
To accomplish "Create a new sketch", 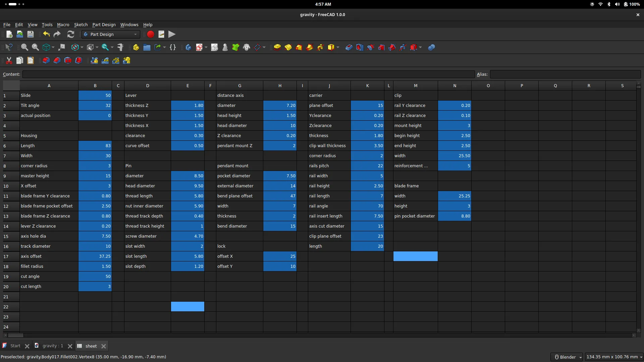I will pyautogui.click(x=199, y=47).
